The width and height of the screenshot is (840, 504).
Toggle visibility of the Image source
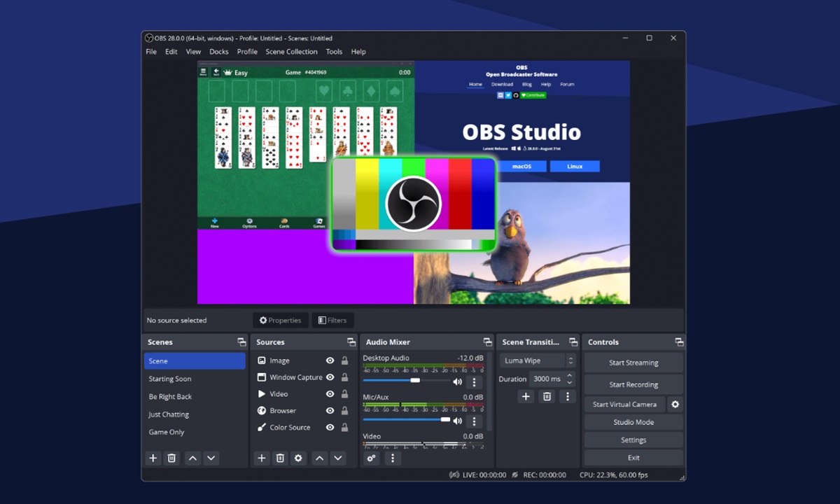coord(329,360)
